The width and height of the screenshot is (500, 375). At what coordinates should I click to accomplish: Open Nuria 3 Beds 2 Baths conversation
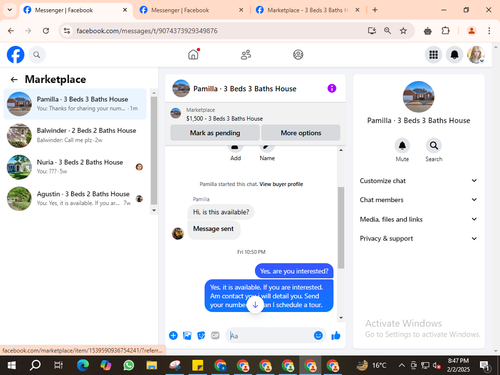click(75, 167)
